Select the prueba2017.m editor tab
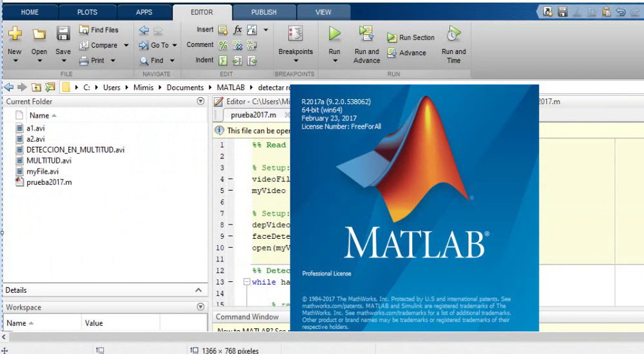644x354 pixels. click(x=253, y=115)
